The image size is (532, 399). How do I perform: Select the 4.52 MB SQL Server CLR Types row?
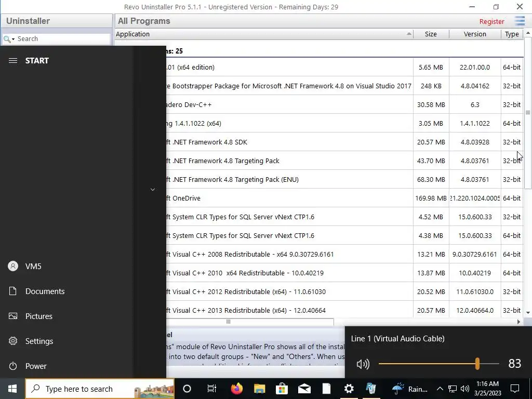(344, 217)
